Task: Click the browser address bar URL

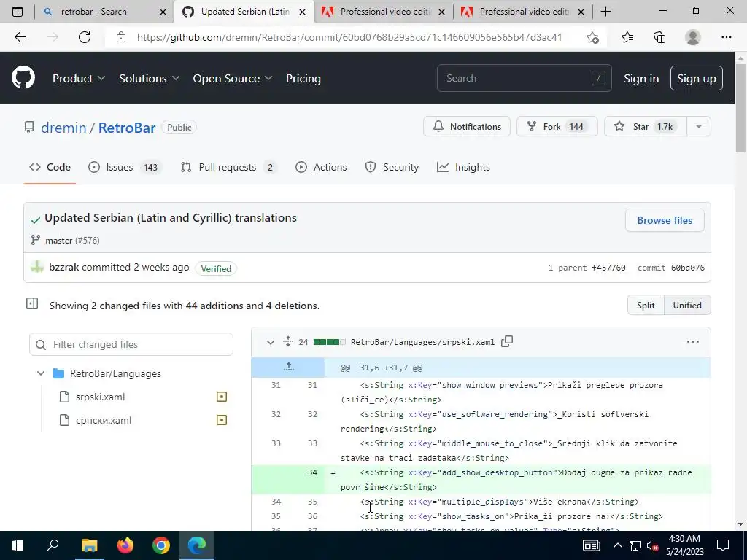Action: click(x=349, y=37)
